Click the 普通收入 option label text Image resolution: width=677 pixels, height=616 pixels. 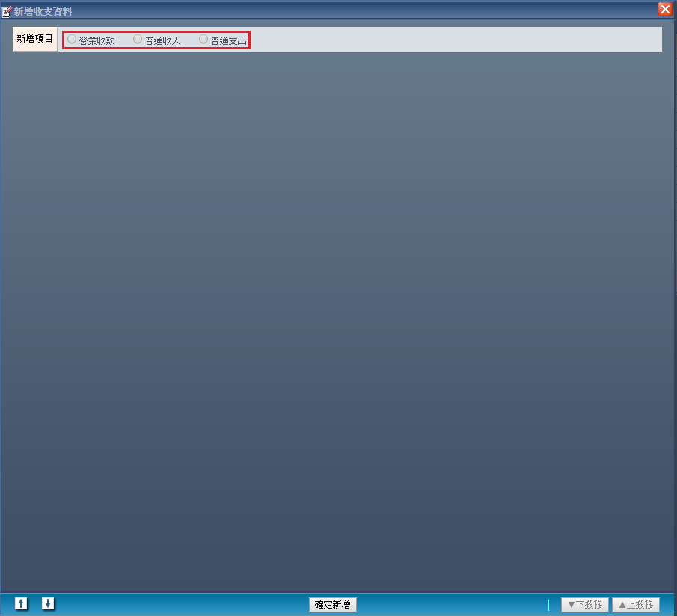(162, 40)
